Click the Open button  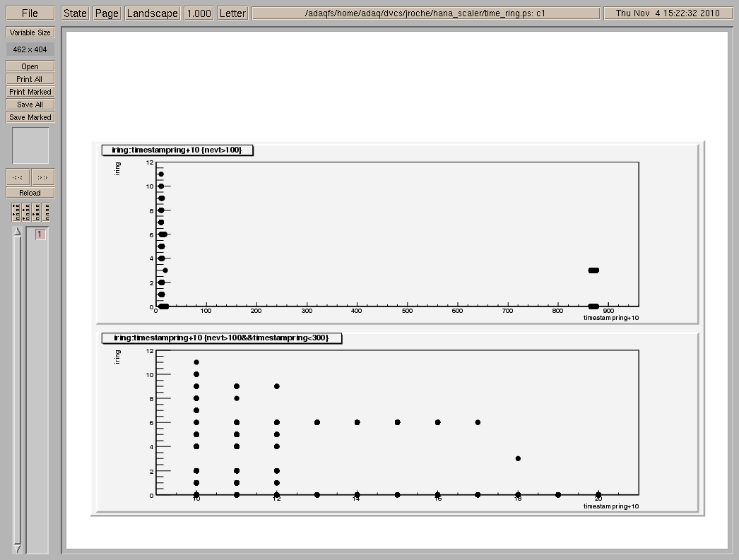coord(30,66)
